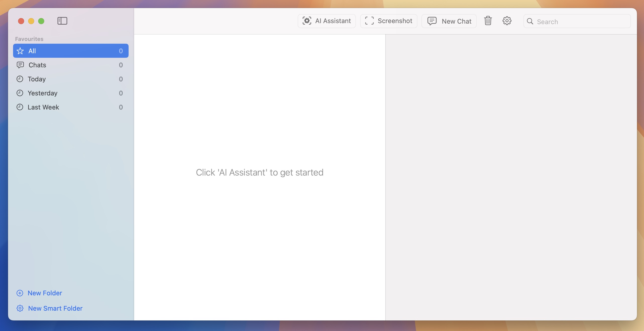Image resolution: width=644 pixels, height=331 pixels.
Task: Click the clock icon beside Last Week
Action: coord(20,107)
